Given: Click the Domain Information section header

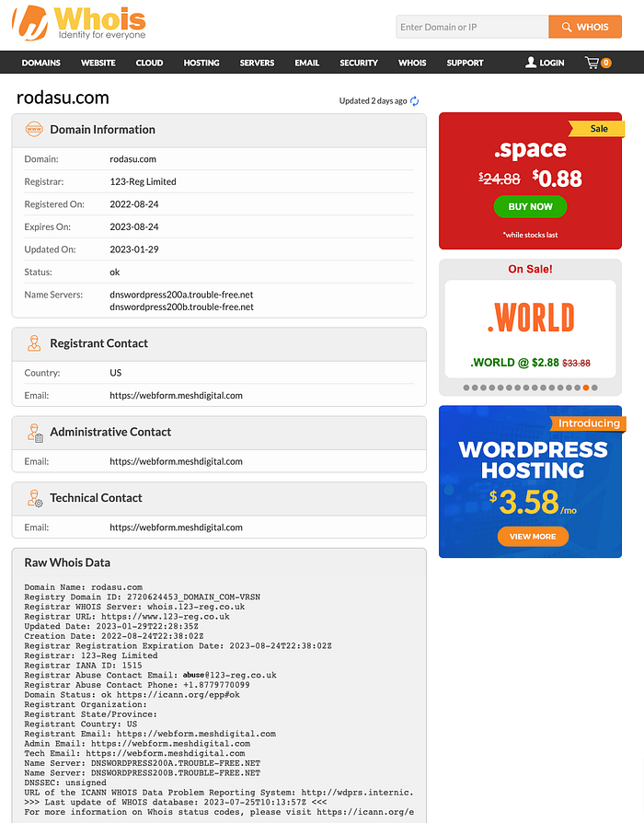Looking at the screenshot, I should click(x=219, y=130).
